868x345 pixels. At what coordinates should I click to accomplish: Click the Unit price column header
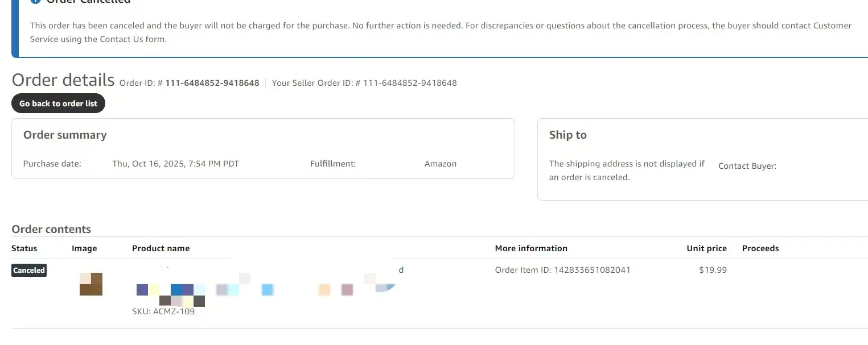(x=706, y=248)
